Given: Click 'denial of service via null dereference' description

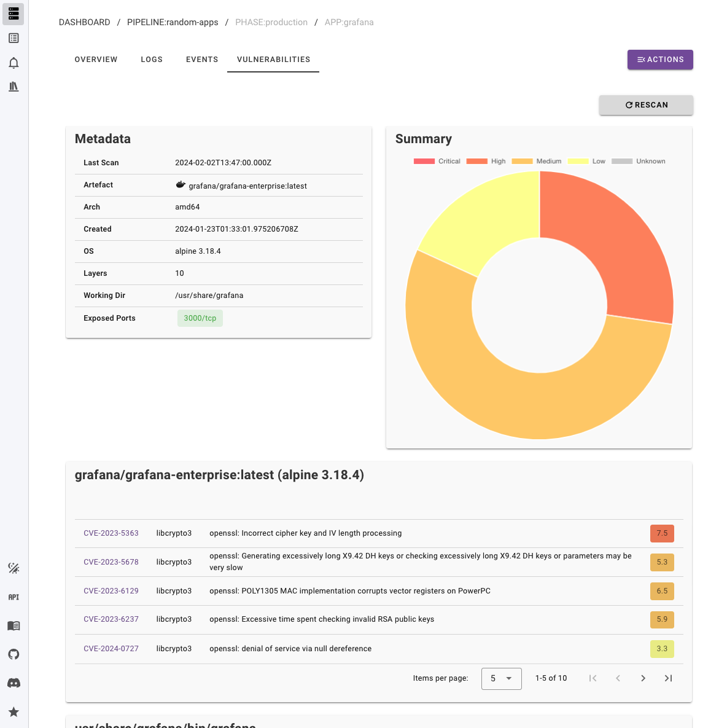Looking at the screenshot, I should (290, 649).
